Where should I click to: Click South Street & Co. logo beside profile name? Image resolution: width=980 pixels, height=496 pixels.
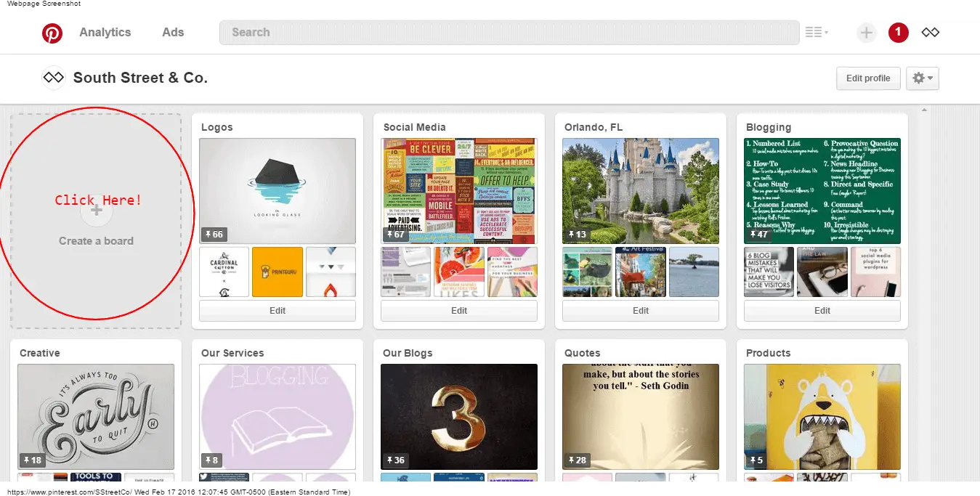tap(53, 77)
